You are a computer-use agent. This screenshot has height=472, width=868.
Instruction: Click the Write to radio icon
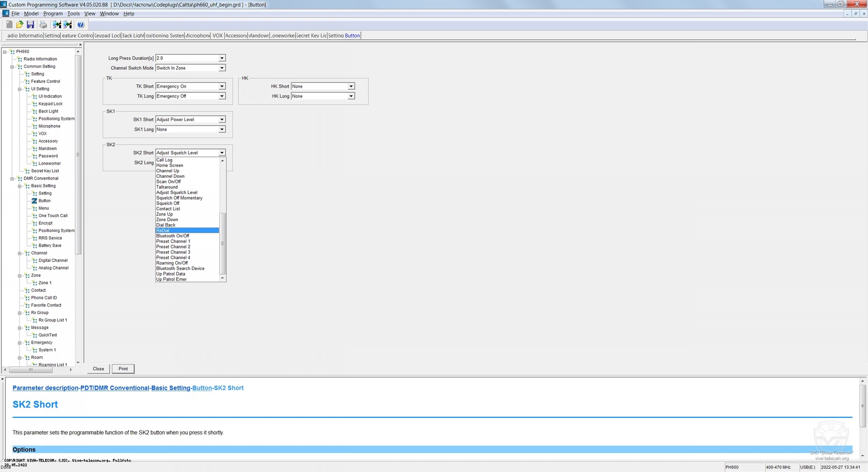pyautogui.click(x=68, y=25)
